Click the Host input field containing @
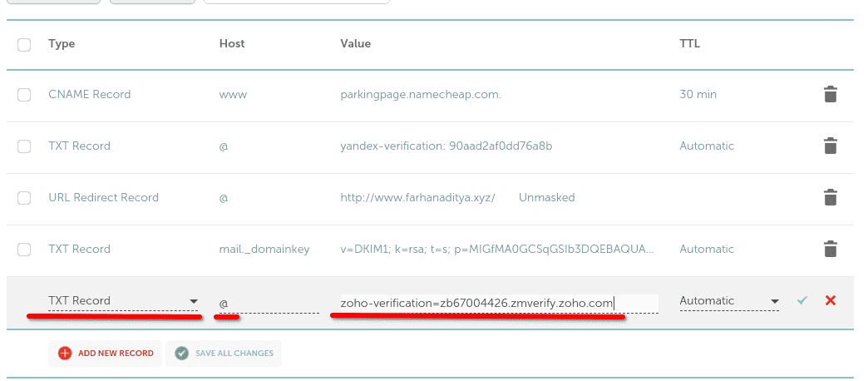Image resolution: width=868 pixels, height=381 pixels. 269,304
